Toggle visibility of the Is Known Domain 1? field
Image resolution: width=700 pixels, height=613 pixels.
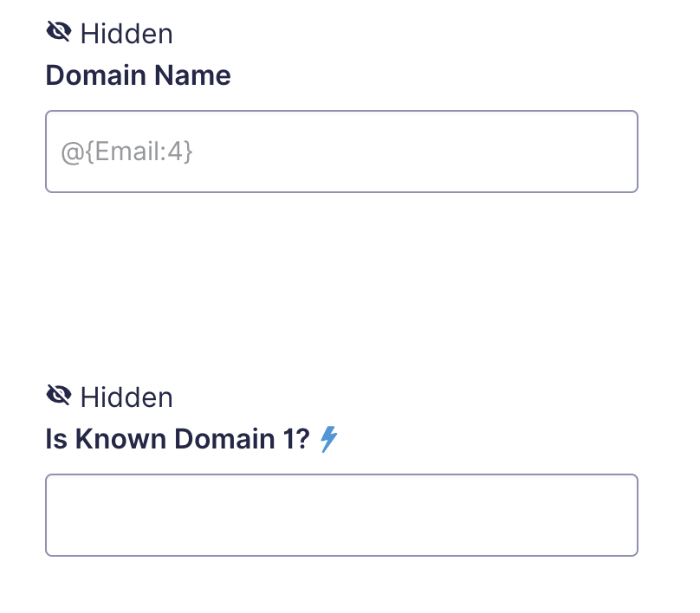[x=59, y=396]
